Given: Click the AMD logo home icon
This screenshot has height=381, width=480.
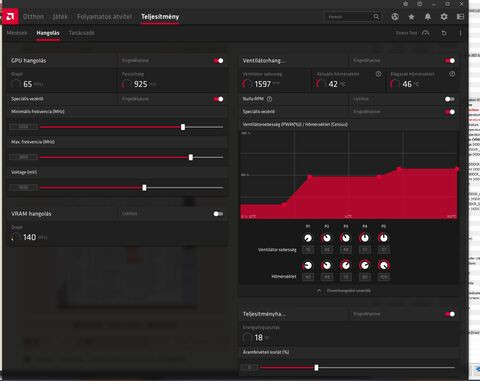Looking at the screenshot, I should 10,16.
